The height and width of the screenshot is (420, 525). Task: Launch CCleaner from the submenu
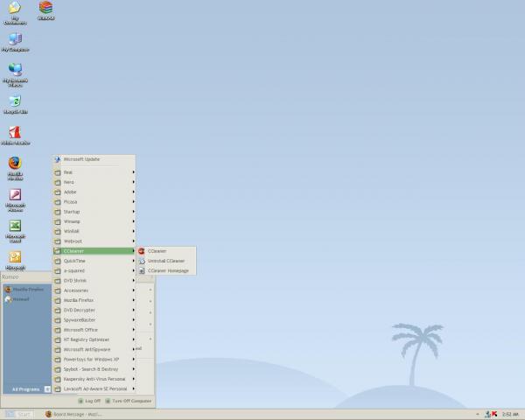coord(166,251)
